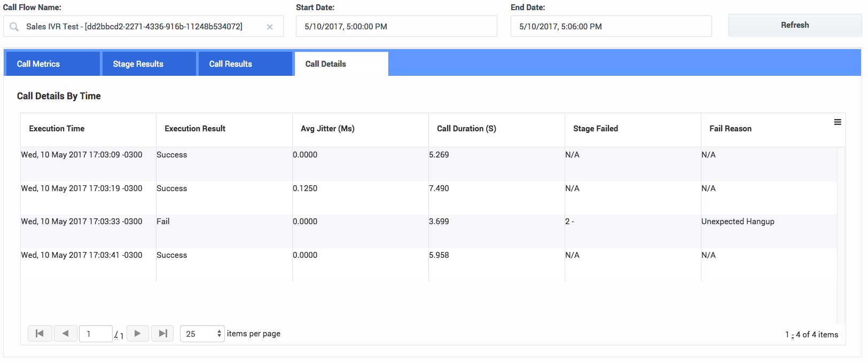Go to the next page of results
The width and height of the screenshot is (868, 363).
137,334
